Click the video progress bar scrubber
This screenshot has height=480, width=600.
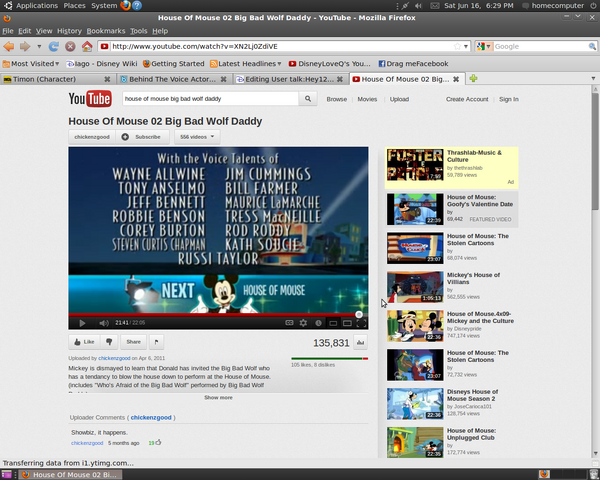359,315
